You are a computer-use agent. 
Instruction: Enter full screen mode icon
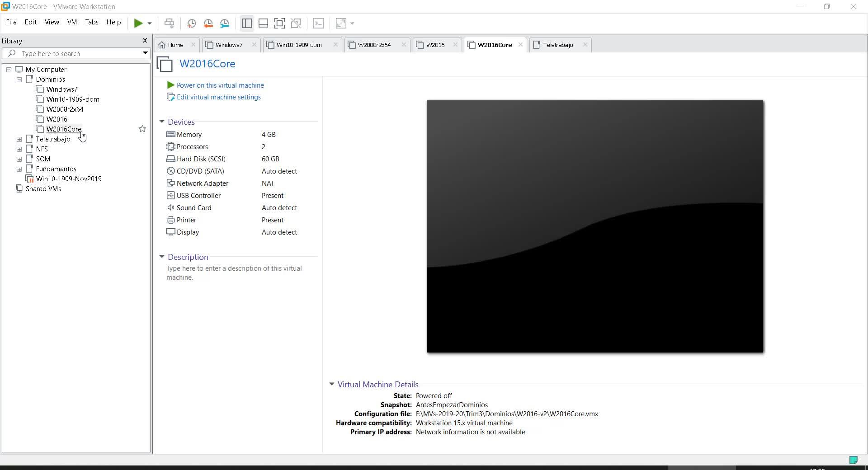(279, 23)
